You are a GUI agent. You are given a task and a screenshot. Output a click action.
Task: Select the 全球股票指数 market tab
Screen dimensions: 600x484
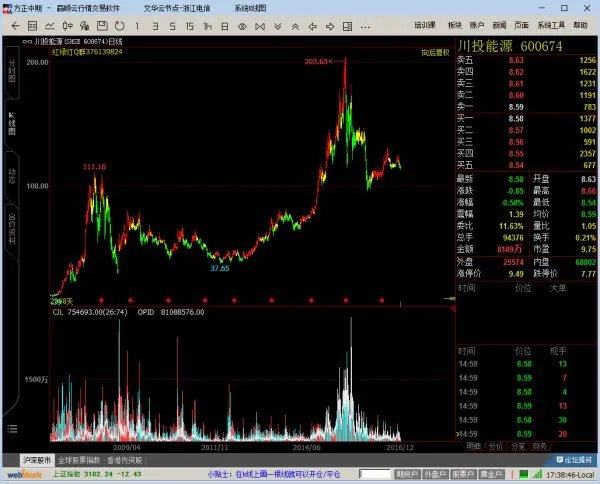coord(79,460)
